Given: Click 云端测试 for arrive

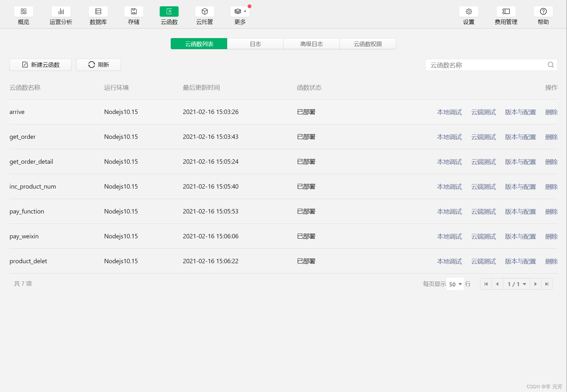Looking at the screenshot, I should pos(484,112).
